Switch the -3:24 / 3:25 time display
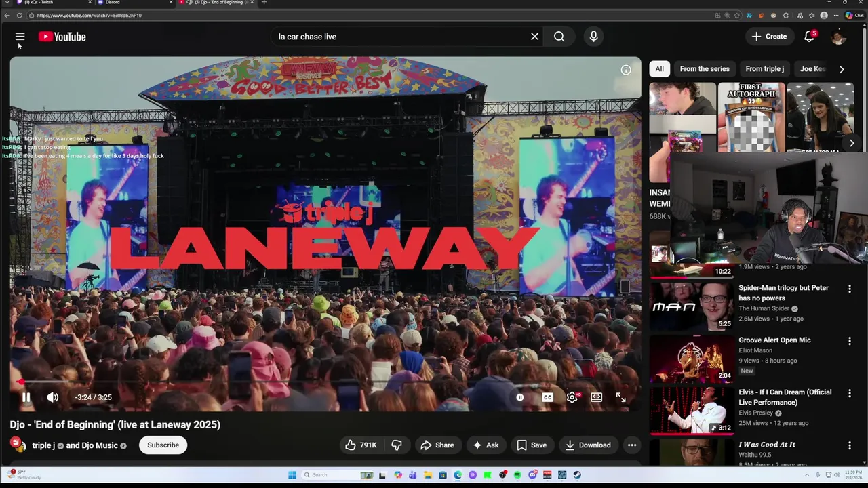This screenshot has width=868, height=488. 94,397
